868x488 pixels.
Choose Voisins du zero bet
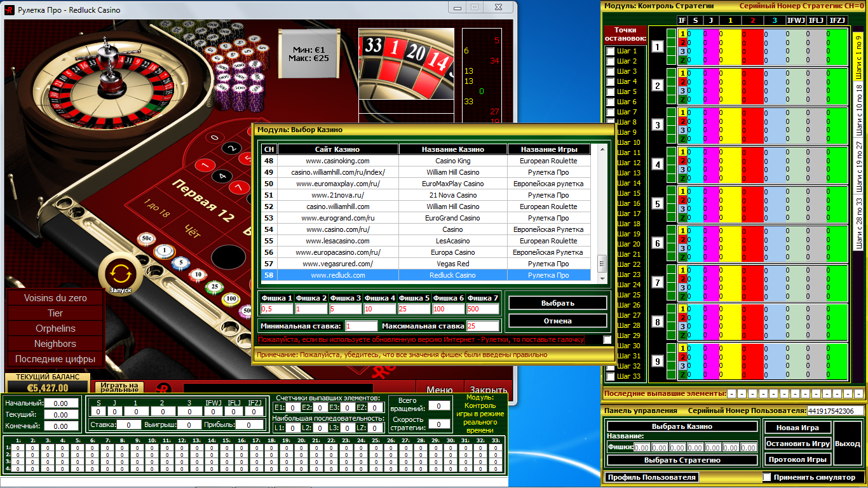coord(55,298)
